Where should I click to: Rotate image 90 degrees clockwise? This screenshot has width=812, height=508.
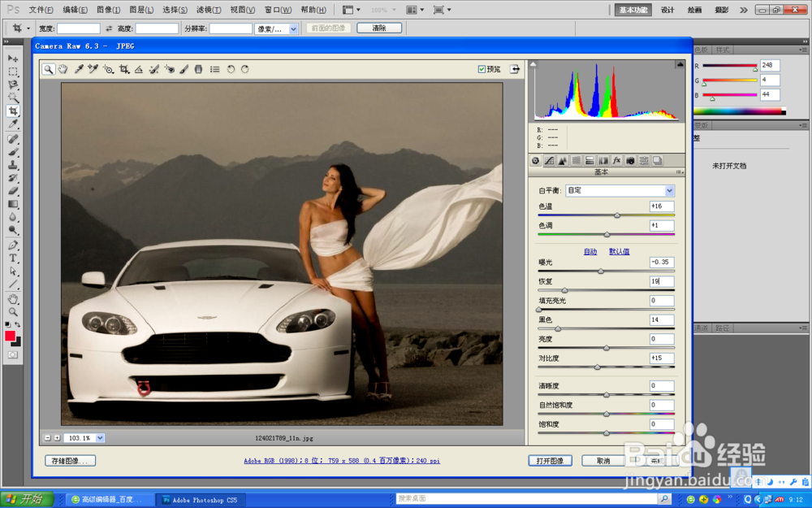[245, 69]
